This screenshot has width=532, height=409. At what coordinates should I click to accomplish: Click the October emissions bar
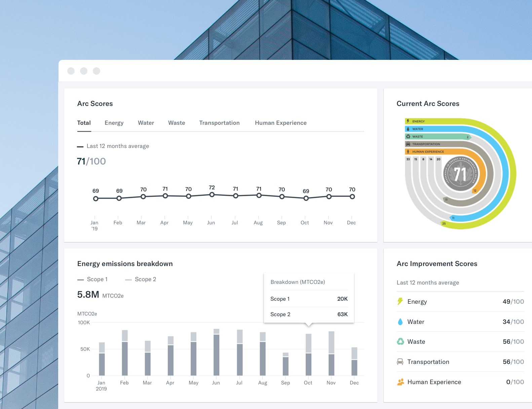coord(308,355)
